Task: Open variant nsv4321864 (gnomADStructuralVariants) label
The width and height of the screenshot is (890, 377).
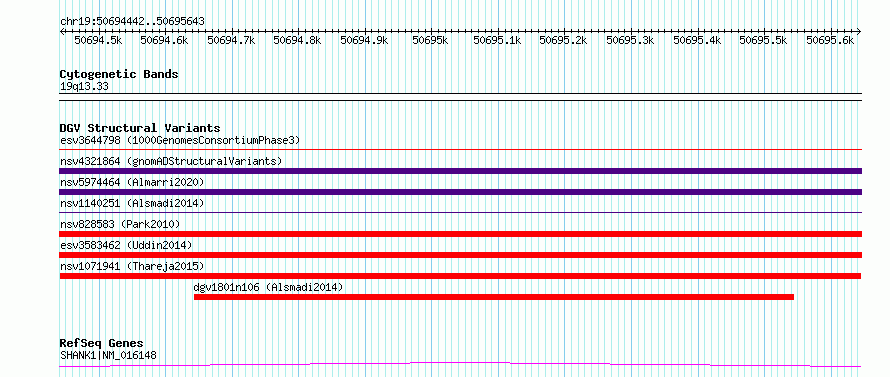Action: point(171,161)
